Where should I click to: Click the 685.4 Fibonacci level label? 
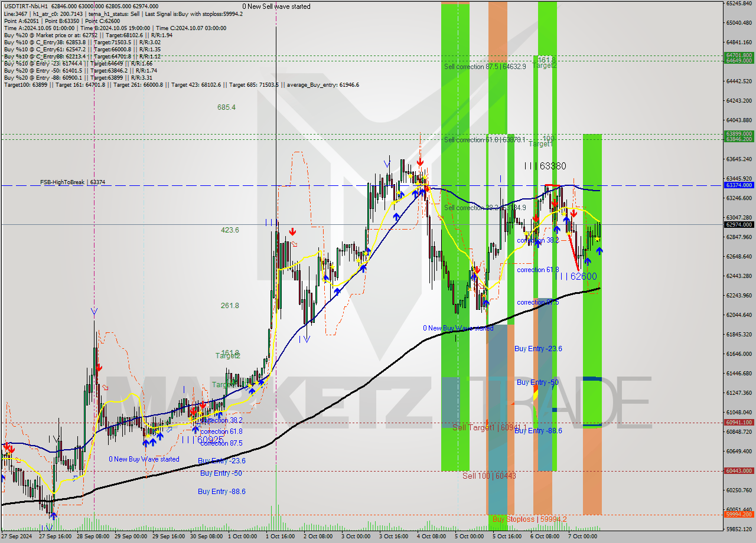coord(226,107)
